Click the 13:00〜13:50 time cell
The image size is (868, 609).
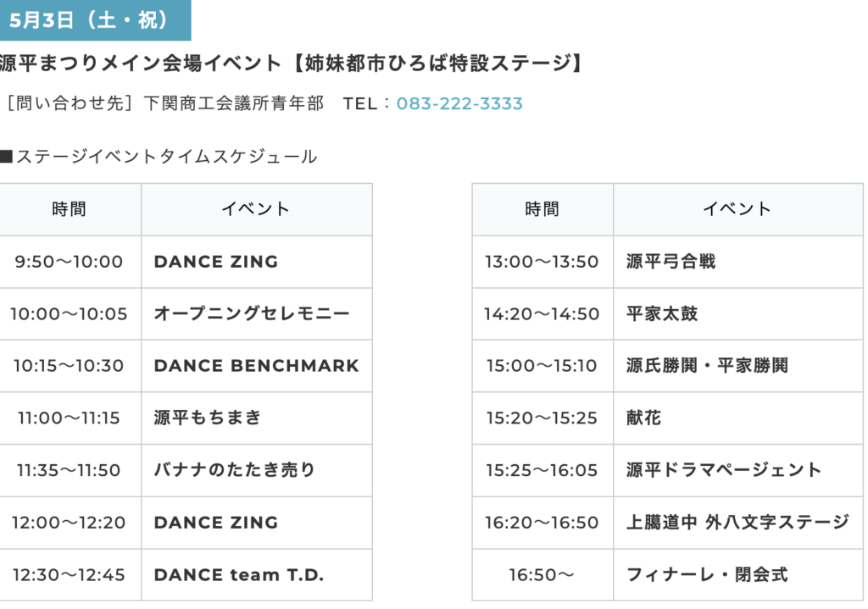542,262
